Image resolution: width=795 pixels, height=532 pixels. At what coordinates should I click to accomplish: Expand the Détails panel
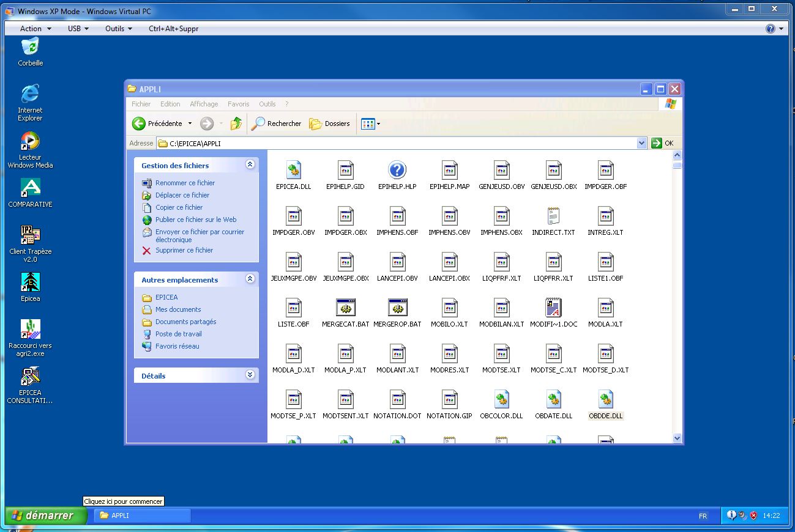250,375
